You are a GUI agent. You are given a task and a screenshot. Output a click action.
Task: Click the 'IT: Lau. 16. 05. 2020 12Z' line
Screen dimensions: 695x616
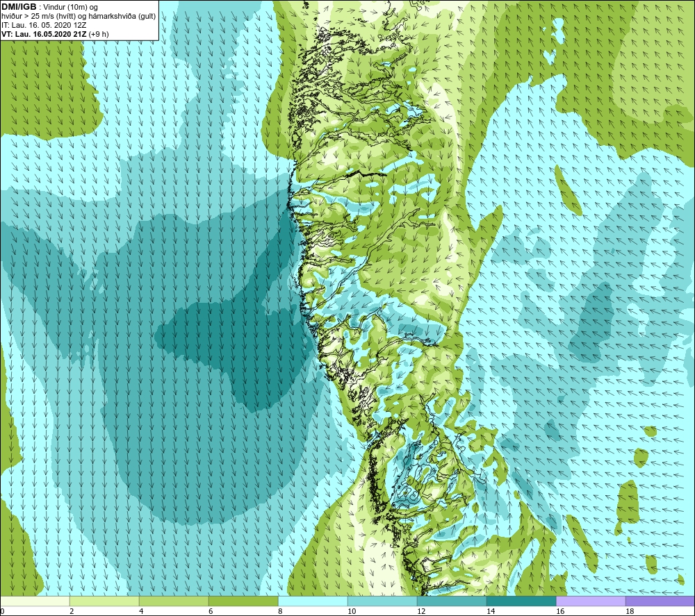pos(44,25)
